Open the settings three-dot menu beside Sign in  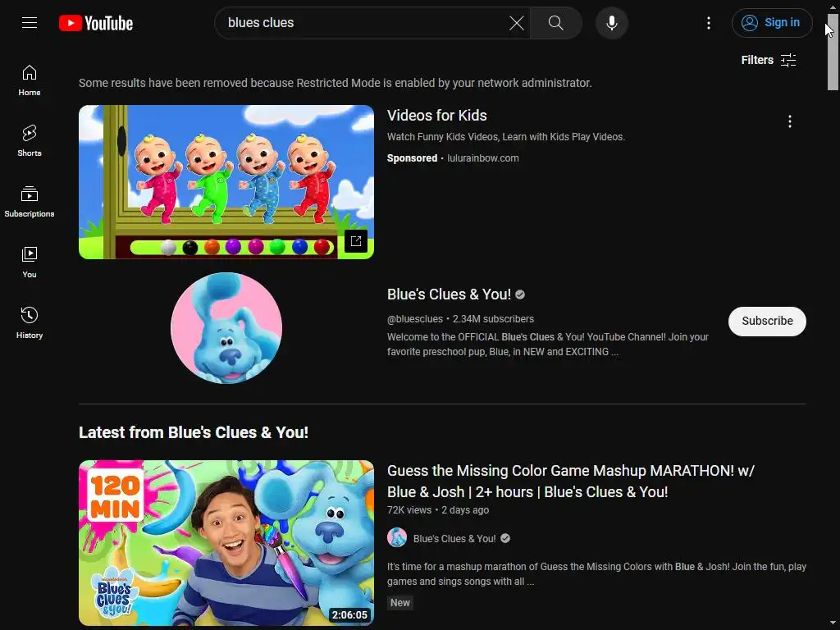pyautogui.click(x=708, y=23)
